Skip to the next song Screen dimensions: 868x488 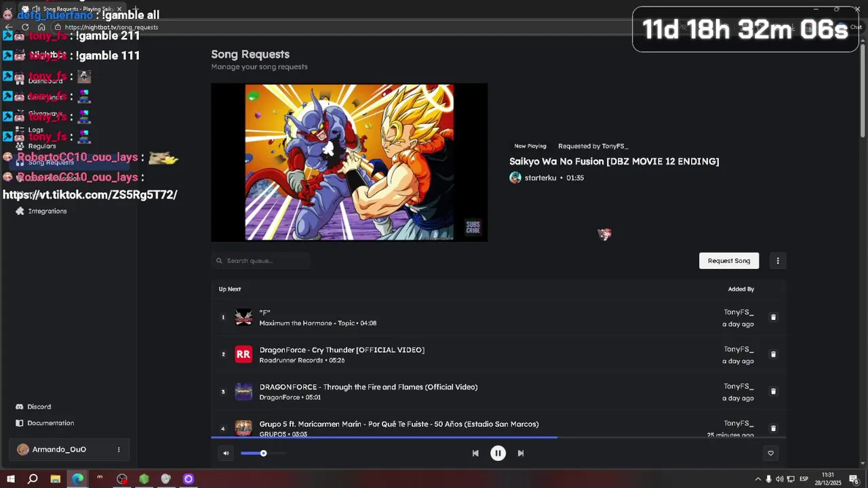pos(521,453)
